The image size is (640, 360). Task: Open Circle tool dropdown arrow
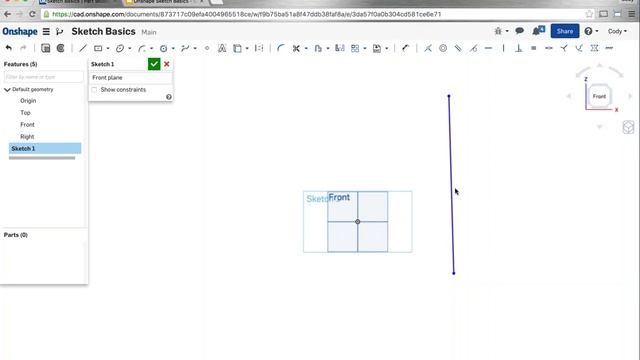130,49
